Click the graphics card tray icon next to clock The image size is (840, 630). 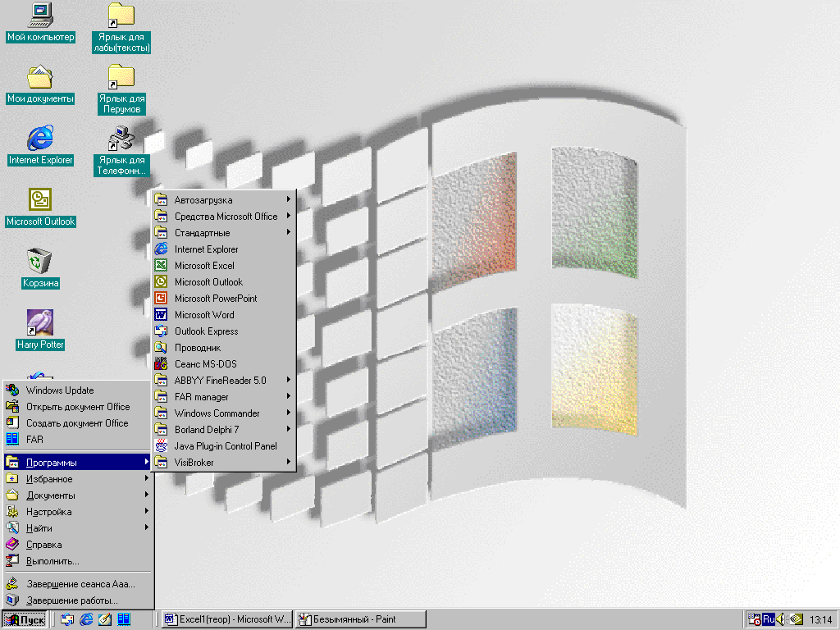tap(796, 620)
